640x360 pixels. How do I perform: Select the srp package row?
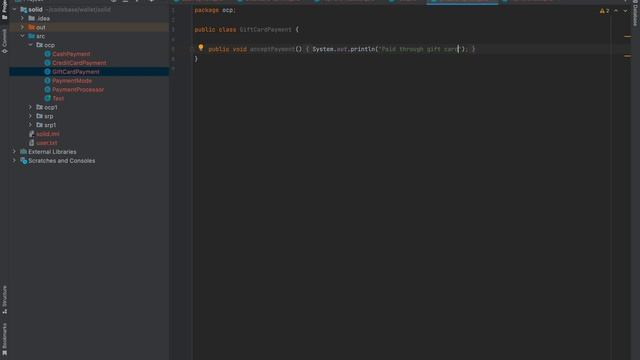[x=89, y=116]
